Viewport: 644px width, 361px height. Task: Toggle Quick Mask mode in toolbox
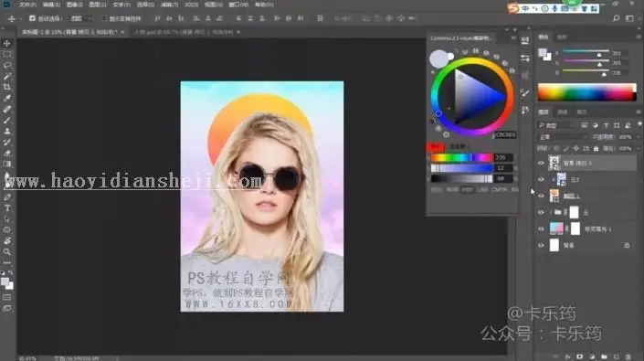pos(7,297)
